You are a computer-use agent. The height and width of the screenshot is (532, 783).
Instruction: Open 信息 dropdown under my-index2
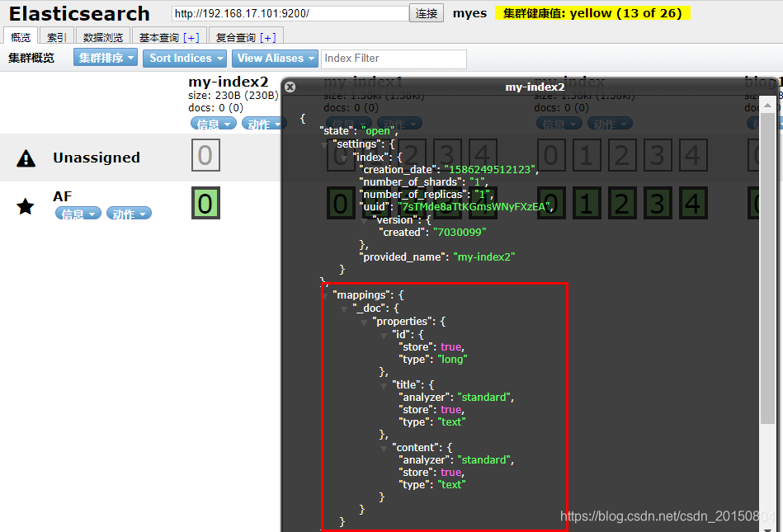click(x=213, y=123)
